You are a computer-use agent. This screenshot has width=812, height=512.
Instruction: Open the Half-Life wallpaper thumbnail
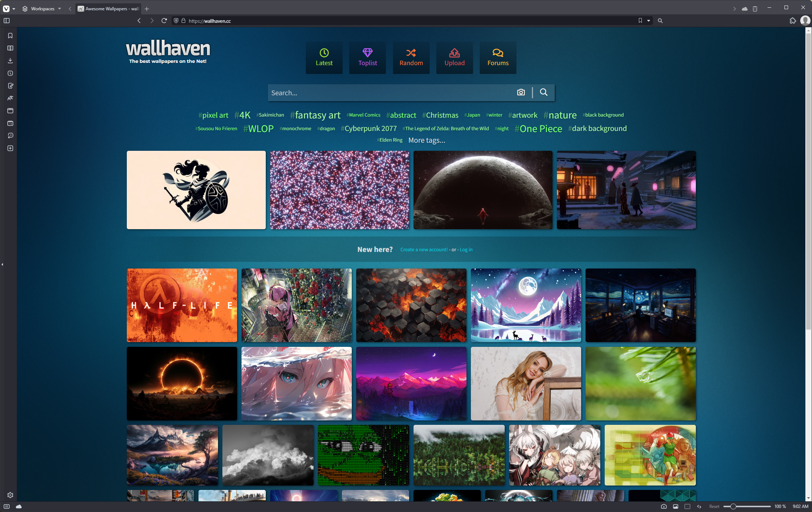pos(182,305)
